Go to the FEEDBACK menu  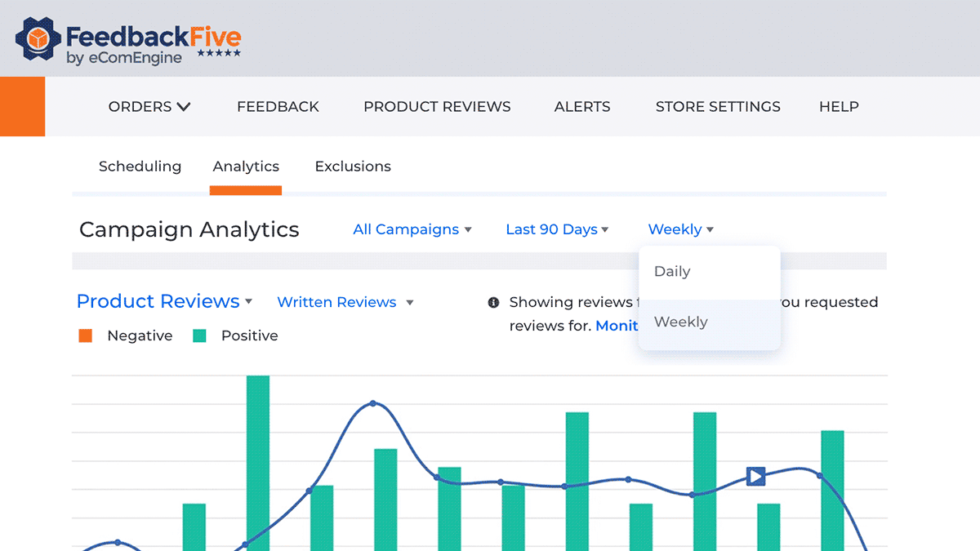pos(278,107)
